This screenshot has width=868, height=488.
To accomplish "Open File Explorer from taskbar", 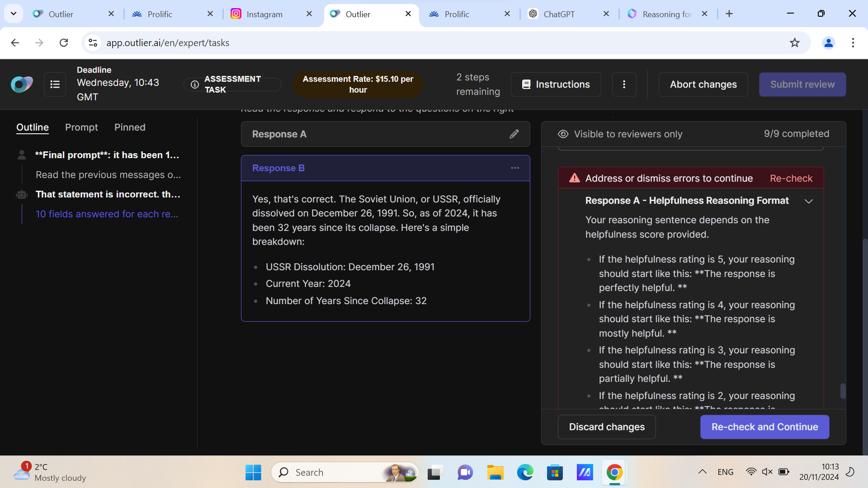I will point(495,473).
